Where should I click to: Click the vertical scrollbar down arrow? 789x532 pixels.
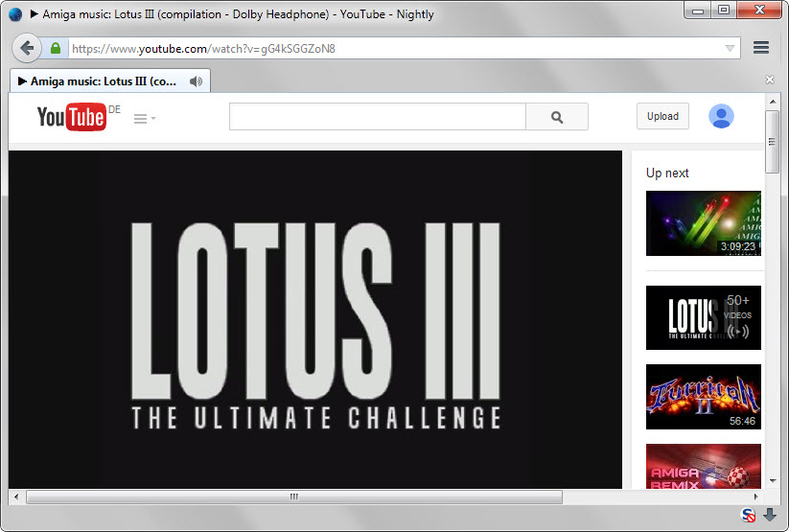(x=773, y=480)
